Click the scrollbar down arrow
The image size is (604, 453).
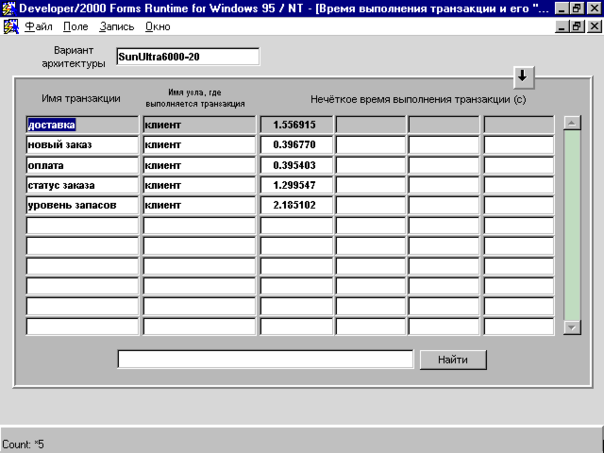(x=572, y=327)
